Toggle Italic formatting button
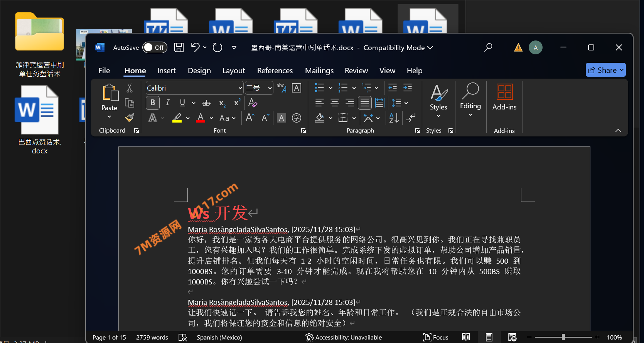Screen dimensions: 644x343 (x=167, y=103)
